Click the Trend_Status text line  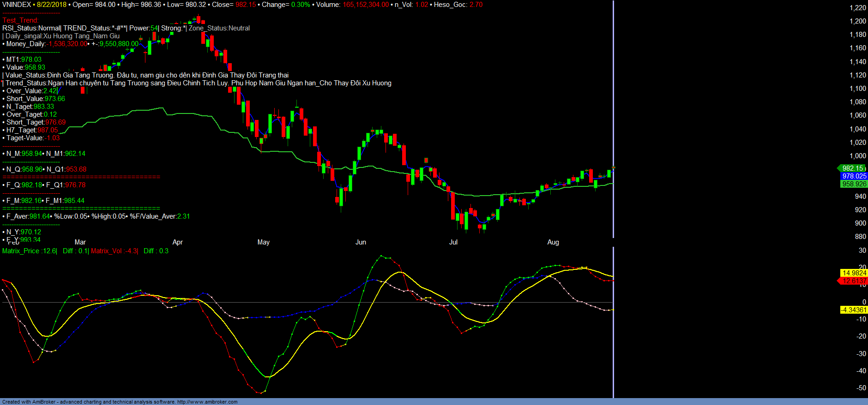(199, 83)
